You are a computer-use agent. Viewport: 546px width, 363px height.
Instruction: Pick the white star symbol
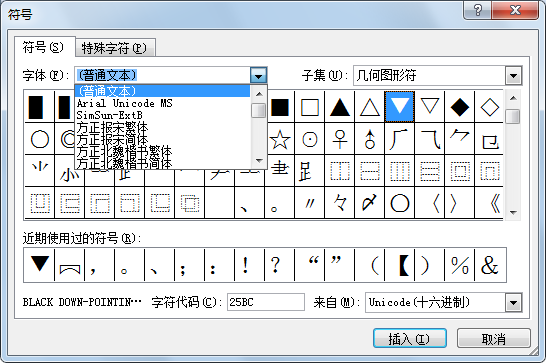tap(280, 139)
